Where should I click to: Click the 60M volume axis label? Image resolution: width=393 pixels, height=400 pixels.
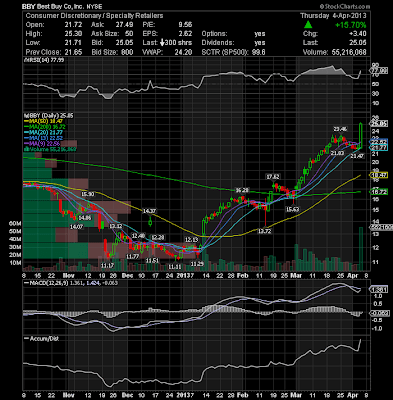click(16, 223)
